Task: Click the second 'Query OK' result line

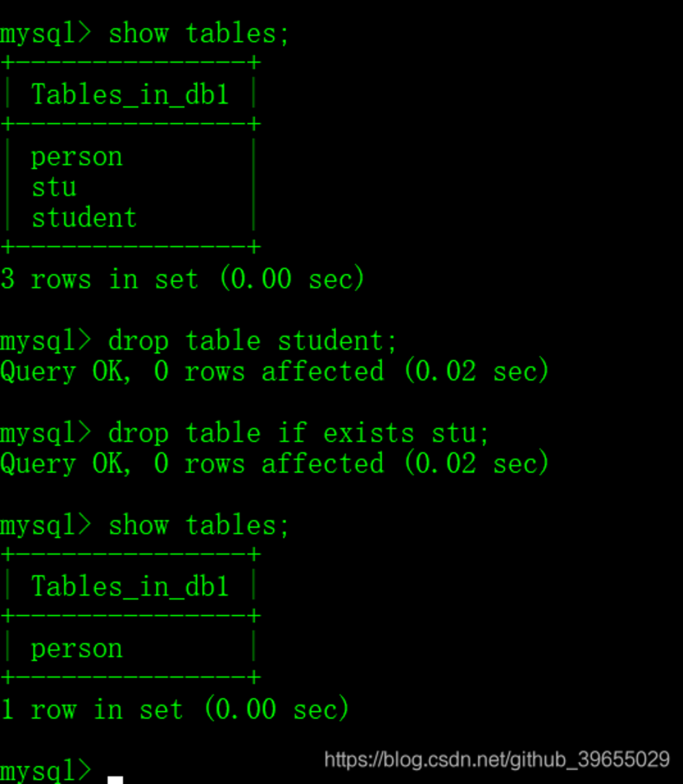Action: coord(274,464)
